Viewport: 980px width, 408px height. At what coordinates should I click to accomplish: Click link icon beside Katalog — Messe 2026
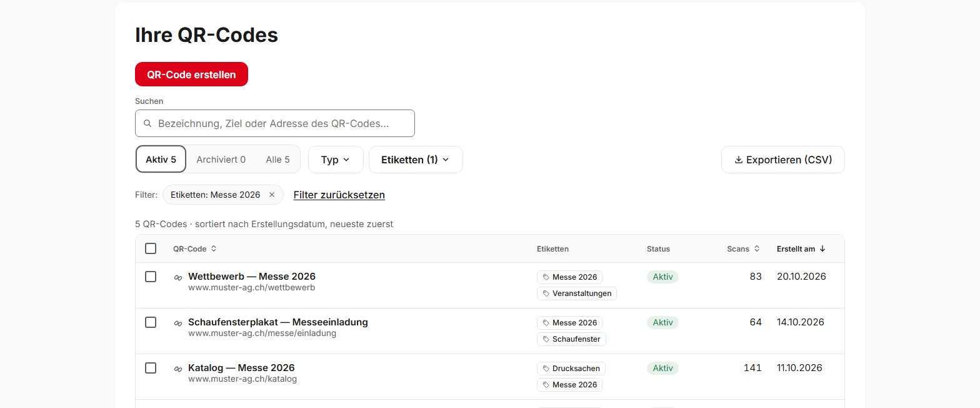178,369
